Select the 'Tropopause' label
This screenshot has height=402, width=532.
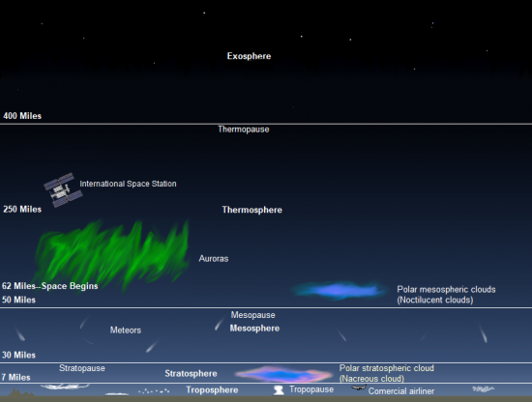[311, 389]
